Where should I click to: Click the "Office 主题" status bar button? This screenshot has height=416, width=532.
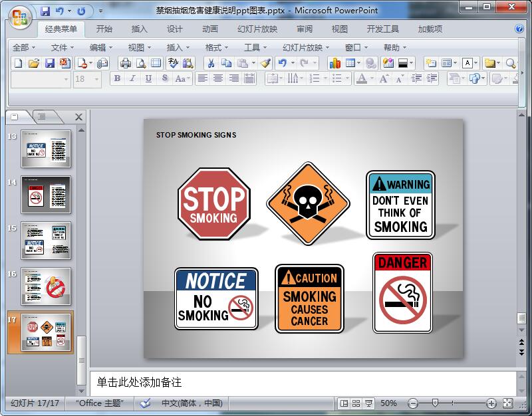coord(100,403)
